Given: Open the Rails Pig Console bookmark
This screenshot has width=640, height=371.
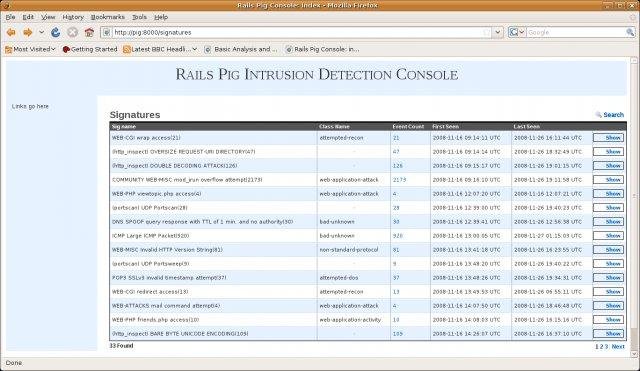Looking at the screenshot, I should [322, 49].
